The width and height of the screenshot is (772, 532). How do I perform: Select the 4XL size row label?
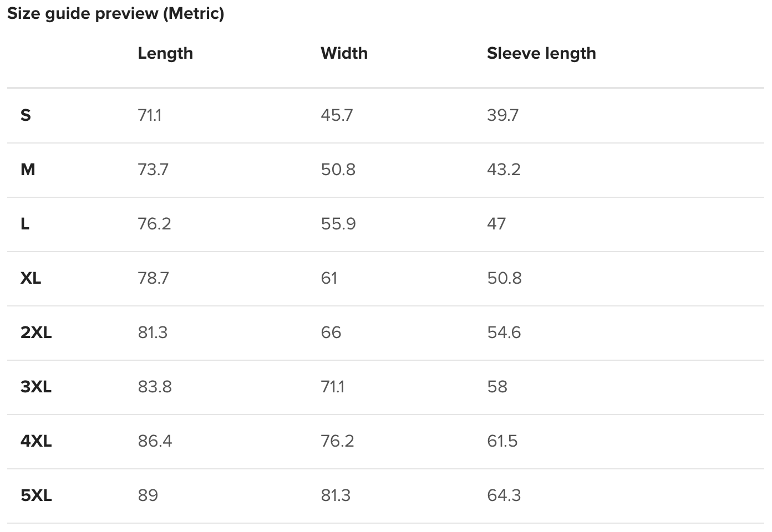[36, 441]
